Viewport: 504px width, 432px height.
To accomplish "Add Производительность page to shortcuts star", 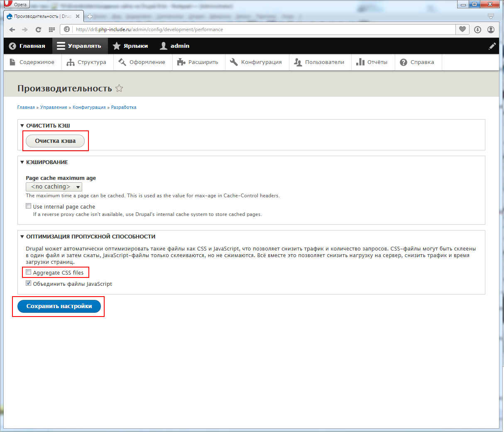I will pyautogui.click(x=119, y=88).
